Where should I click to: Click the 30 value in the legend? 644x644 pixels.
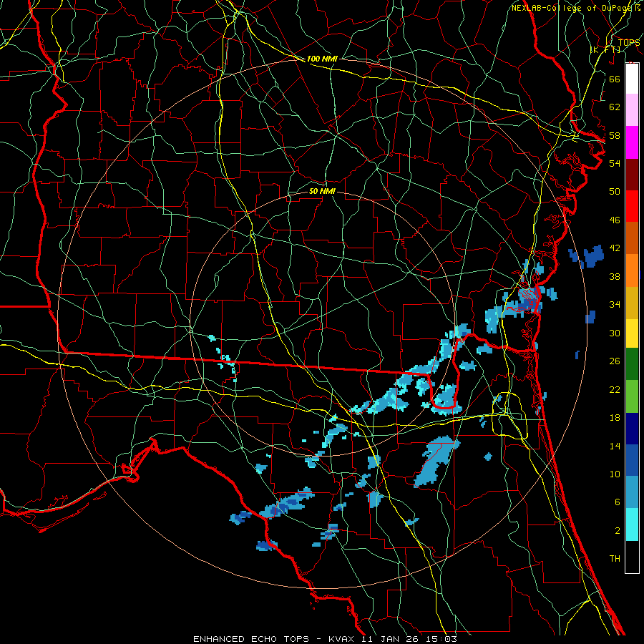[615, 333]
